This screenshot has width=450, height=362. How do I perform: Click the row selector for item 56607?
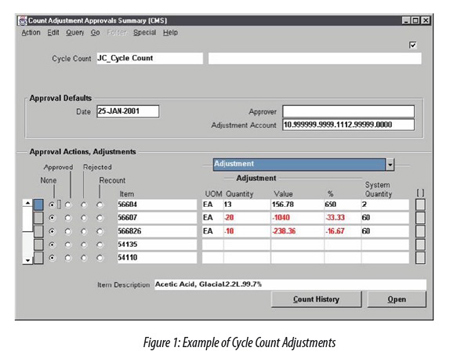tap(39, 218)
